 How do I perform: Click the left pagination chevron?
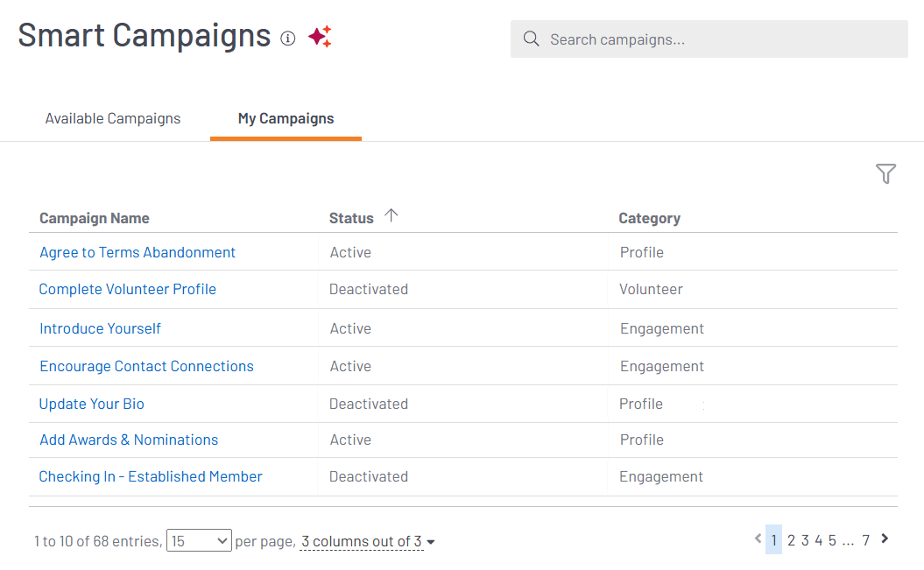(758, 539)
